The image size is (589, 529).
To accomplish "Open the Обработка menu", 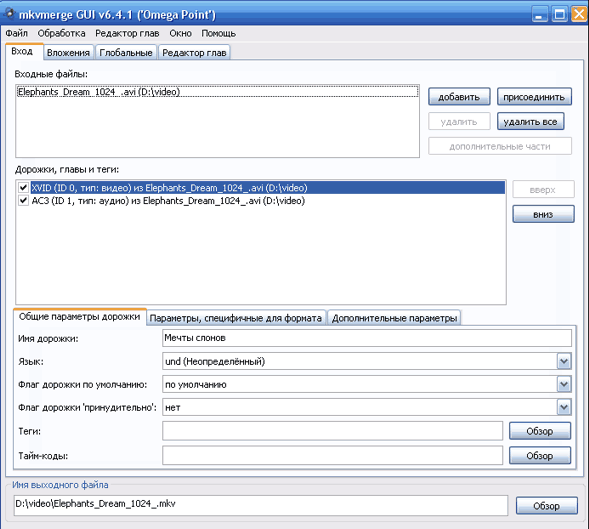I will pyautogui.click(x=61, y=33).
